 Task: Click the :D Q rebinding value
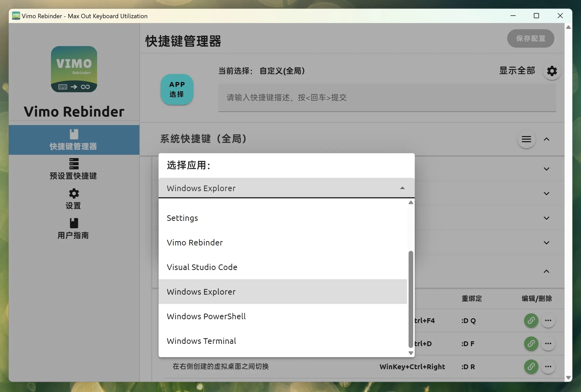click(x=469, y=321)
